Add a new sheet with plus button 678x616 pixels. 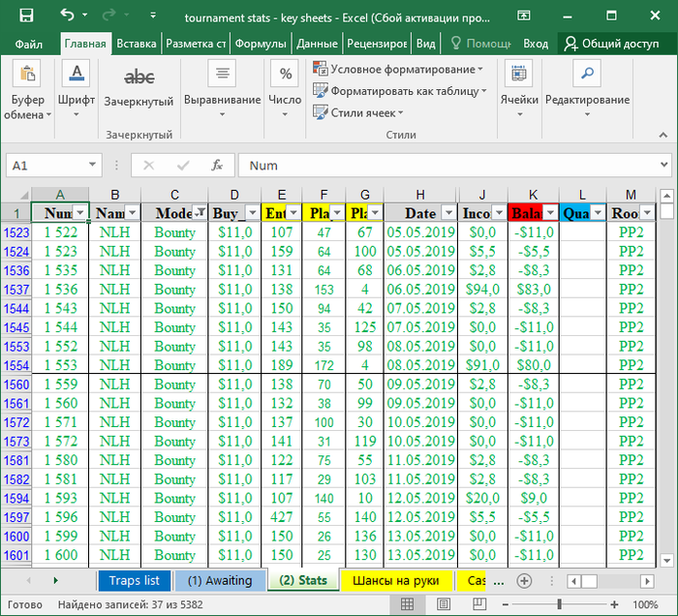coord(524,580)
